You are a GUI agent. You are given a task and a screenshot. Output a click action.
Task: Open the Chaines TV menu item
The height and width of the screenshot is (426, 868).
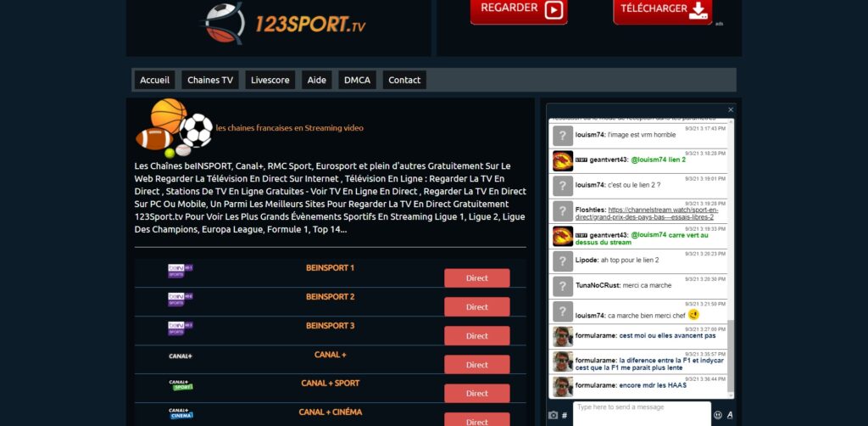tap(210, 80)
